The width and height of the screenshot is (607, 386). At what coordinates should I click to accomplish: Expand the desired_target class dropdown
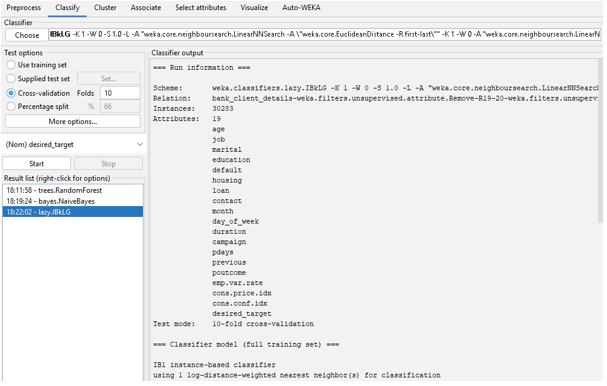[x=74, y=144]
